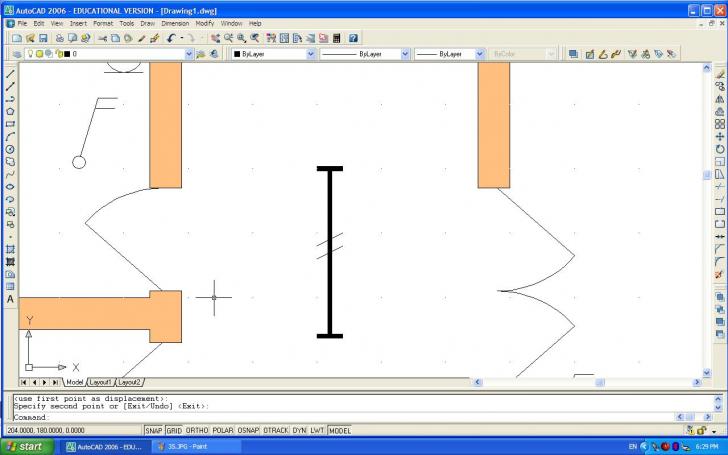
Task: Toggle OTRACK in status bar
Action: pyautogui.click(x=276, y=430)
